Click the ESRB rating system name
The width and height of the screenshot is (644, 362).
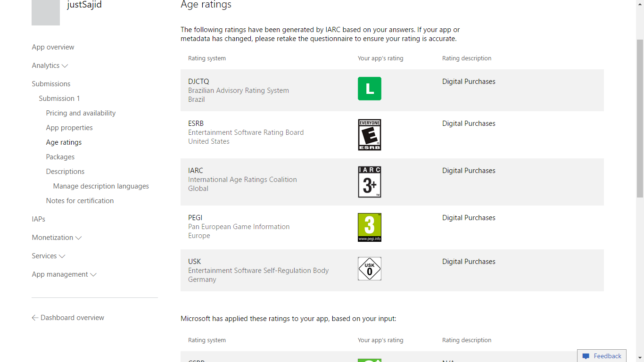[x=196, y=123]
